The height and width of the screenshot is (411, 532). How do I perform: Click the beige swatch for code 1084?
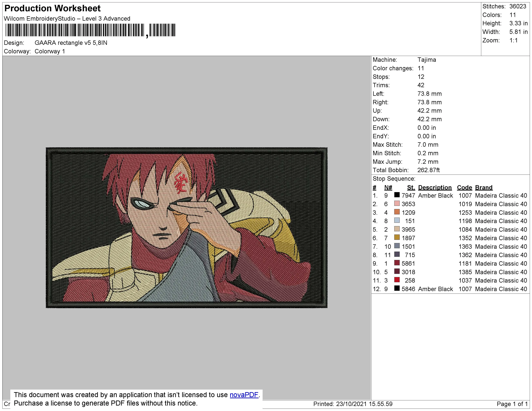click(x=397, y=229)
